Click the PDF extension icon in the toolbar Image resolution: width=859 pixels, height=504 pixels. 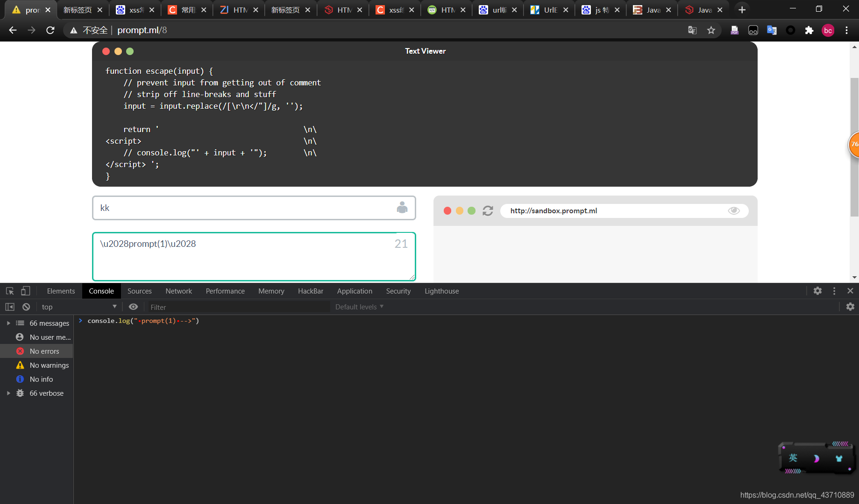(x=734, y=30)
